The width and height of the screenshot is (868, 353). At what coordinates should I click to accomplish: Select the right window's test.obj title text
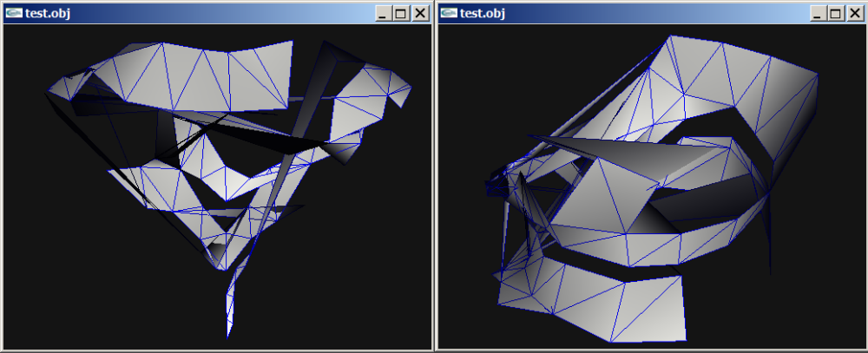(482, 13)
